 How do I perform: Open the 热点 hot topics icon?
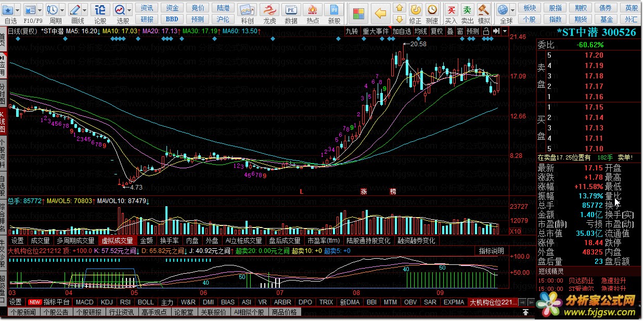[x=313, y=10]
